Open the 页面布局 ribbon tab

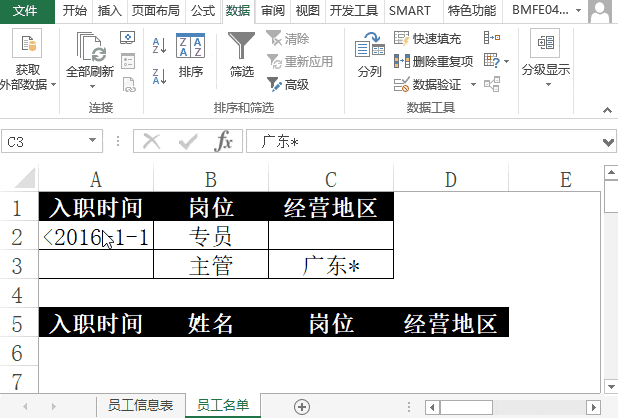(155, 11)
